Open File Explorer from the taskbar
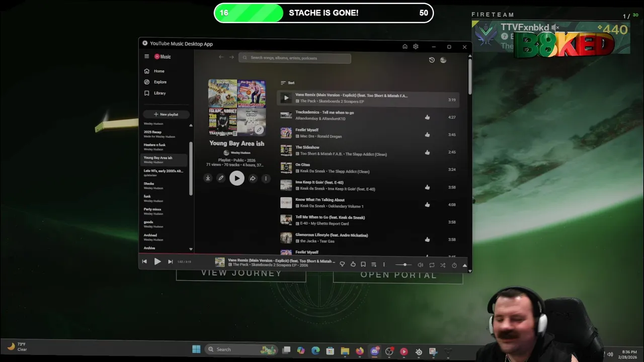The width and height of the screenshot is (644, 362). (x=345, y=351)
